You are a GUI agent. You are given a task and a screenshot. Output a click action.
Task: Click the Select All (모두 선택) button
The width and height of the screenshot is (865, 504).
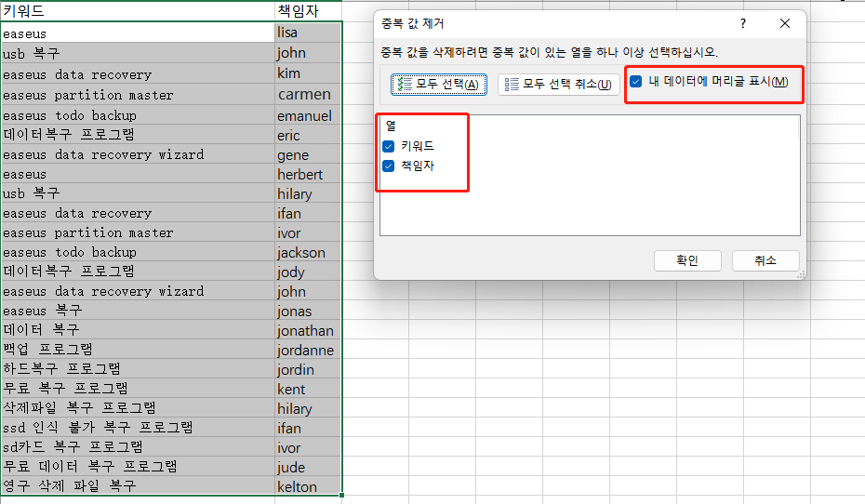[x=439, y=85]
